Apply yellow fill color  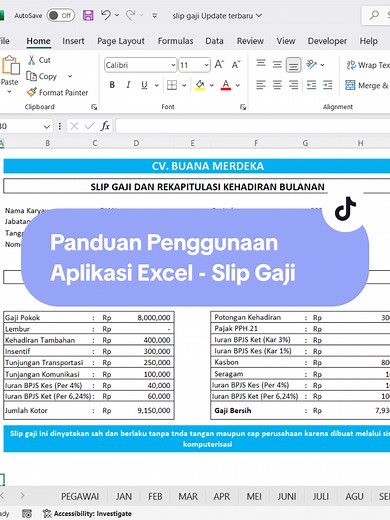(x=200, y=85)
